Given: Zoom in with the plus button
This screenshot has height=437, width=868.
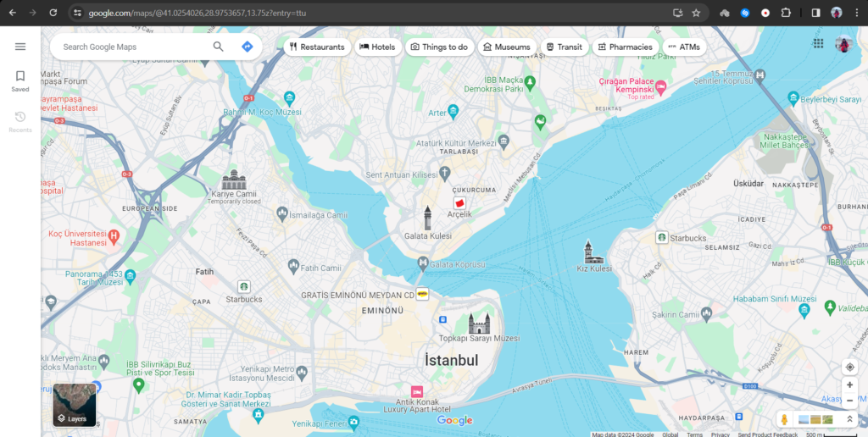Looking at the screenshot, I should [849, 385].
